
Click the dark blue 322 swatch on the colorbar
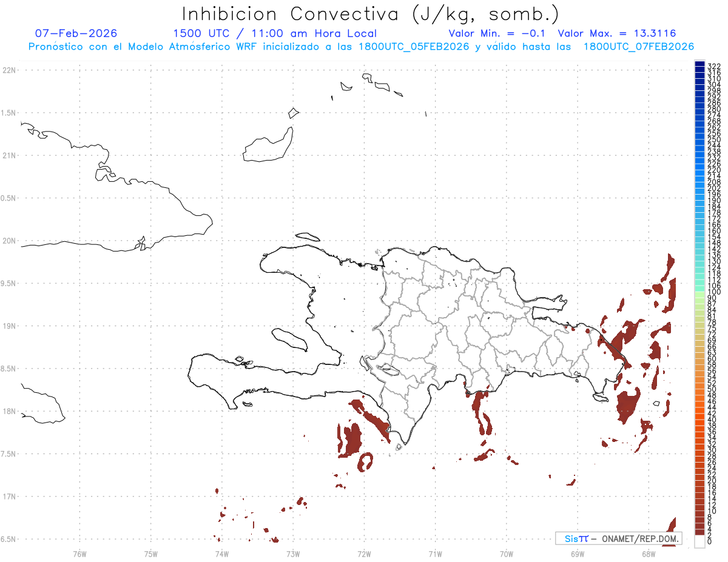coord(699,64)
